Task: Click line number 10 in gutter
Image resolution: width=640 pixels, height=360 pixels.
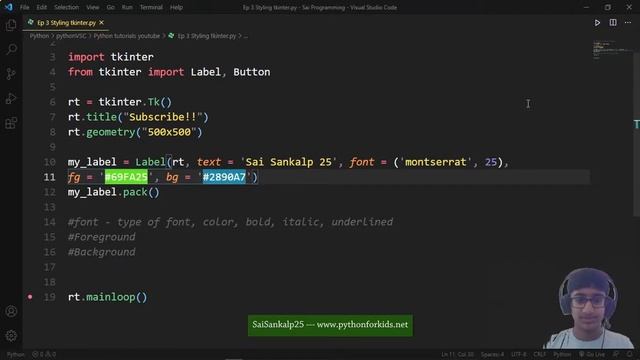Action: coord(49,162)
